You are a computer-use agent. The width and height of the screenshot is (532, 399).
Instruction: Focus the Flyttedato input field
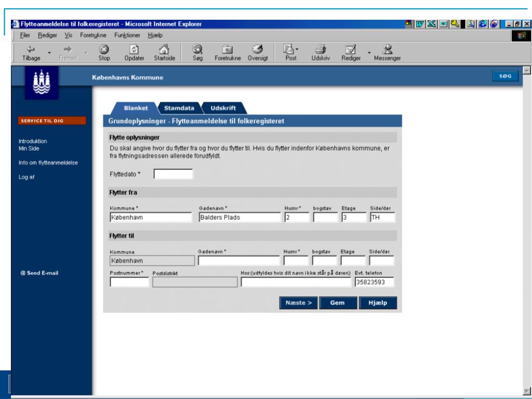(x=173, y=174)
